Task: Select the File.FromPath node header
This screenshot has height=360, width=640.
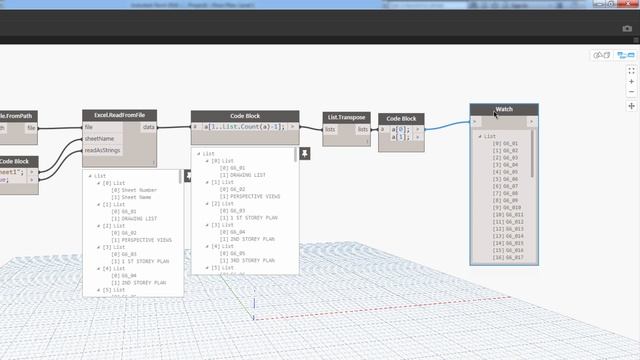Action: [18, 116]
